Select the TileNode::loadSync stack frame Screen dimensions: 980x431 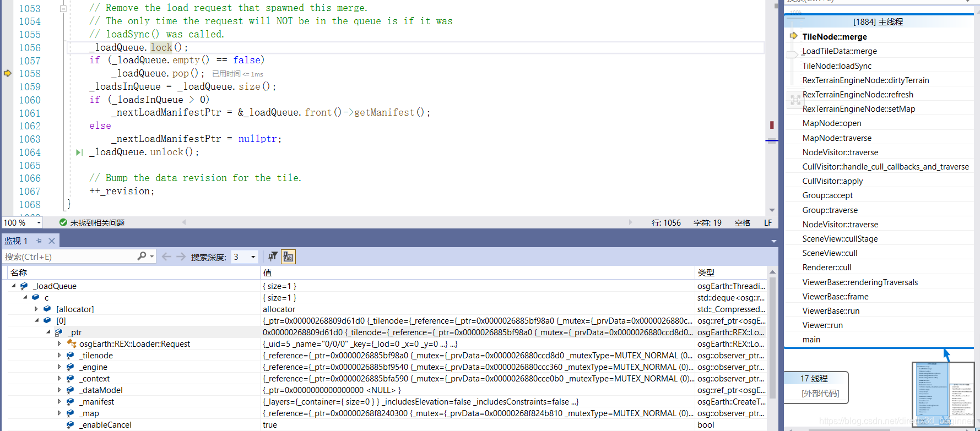(837, 66)
